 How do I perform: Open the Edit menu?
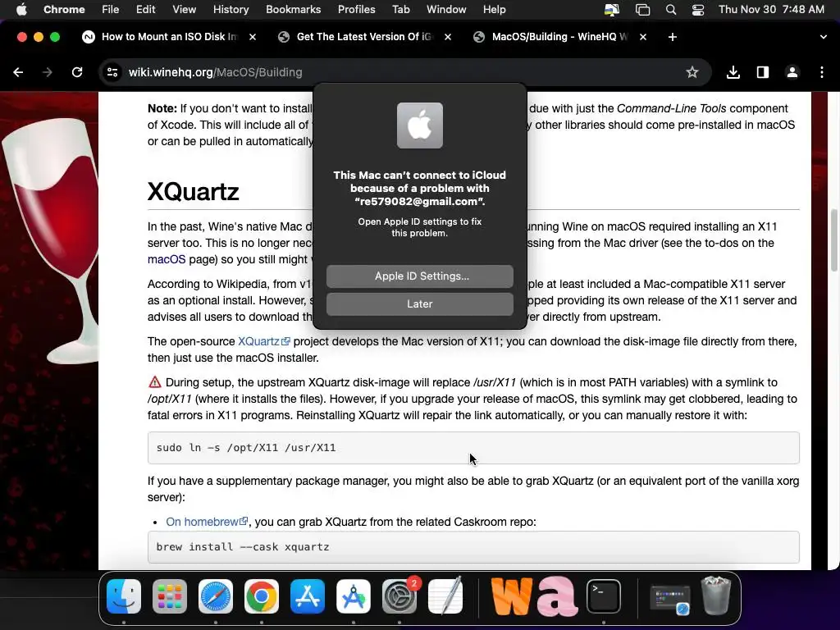coord(145,9)
